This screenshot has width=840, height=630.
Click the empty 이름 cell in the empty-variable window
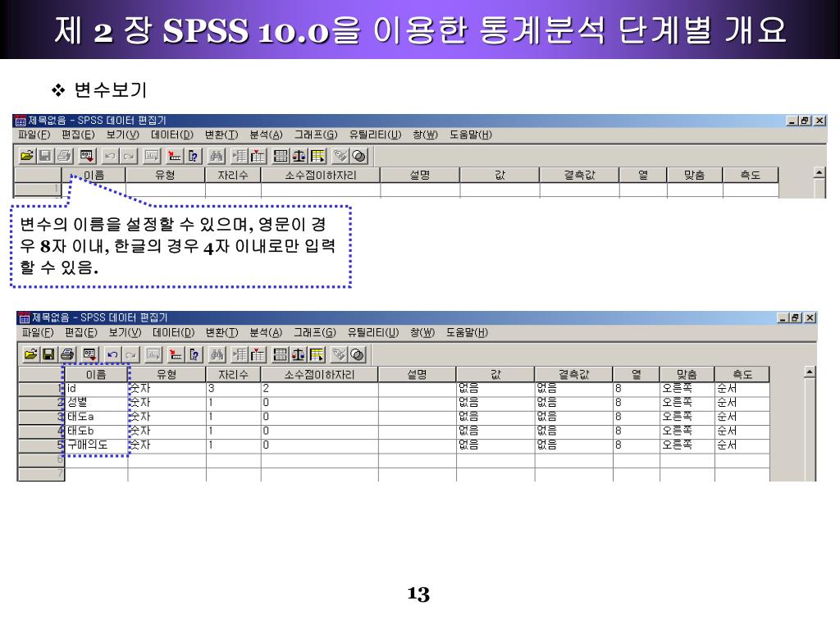(94, 189)
